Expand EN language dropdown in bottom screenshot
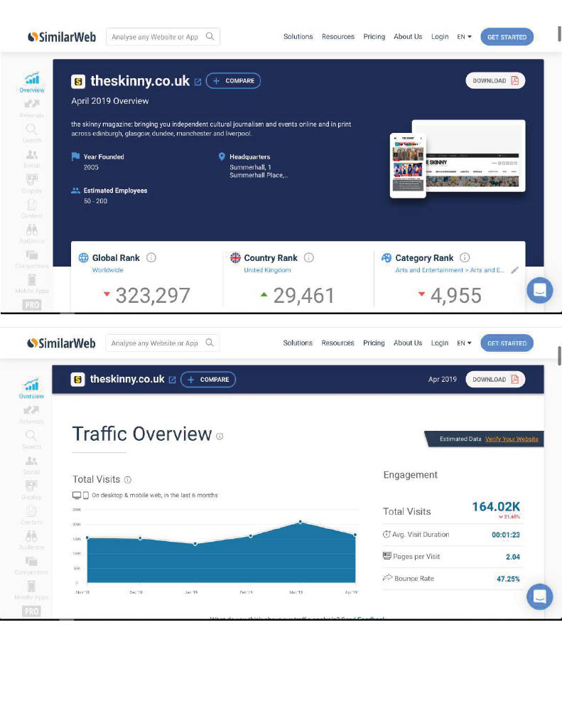Screen dimensions: 562x728 coord(464,343)
